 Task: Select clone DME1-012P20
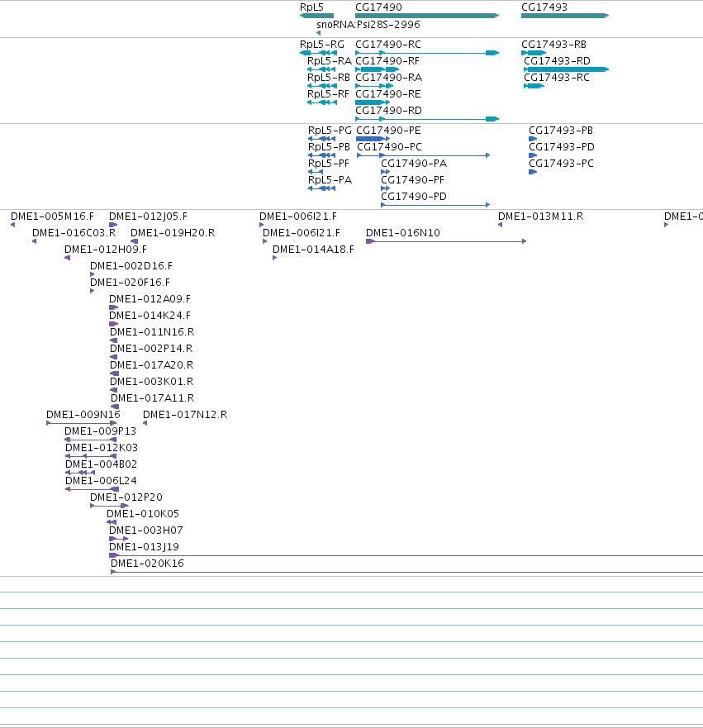pyautogui.click(x=110, y=506)
